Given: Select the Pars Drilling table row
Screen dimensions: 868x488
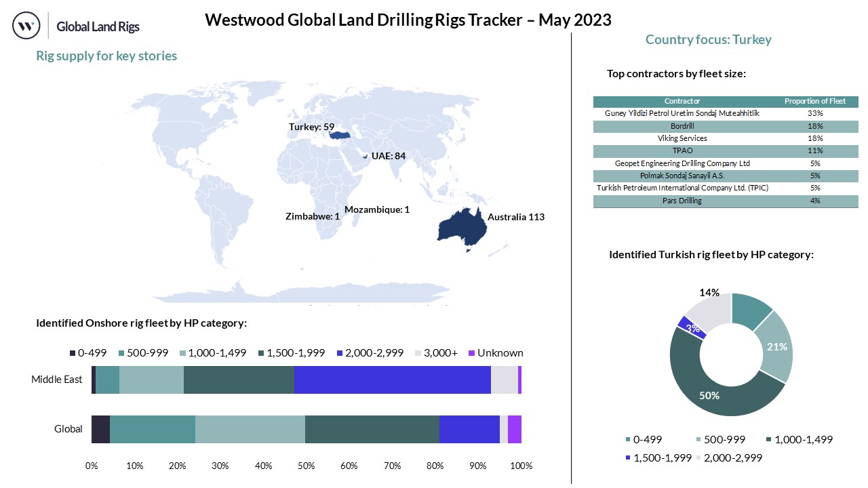Looking at the screenshot, I should [682, 201].
